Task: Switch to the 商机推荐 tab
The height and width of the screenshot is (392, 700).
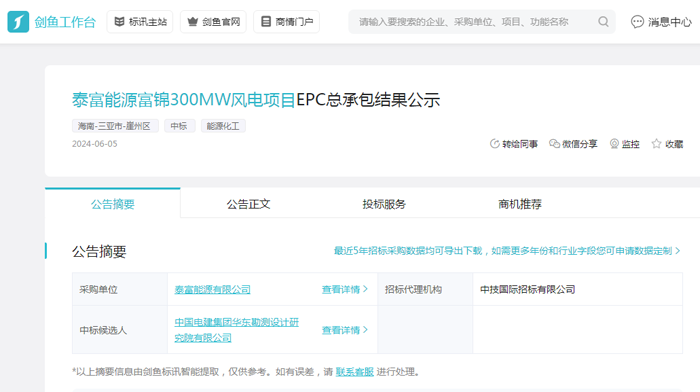Action: tap(520, 204)
